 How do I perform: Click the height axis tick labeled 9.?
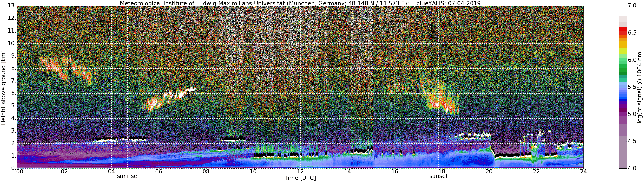point(14,56)
